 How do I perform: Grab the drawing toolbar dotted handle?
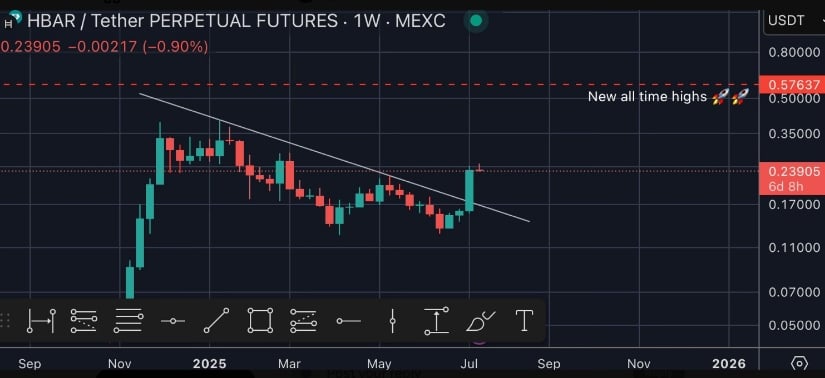6,321
